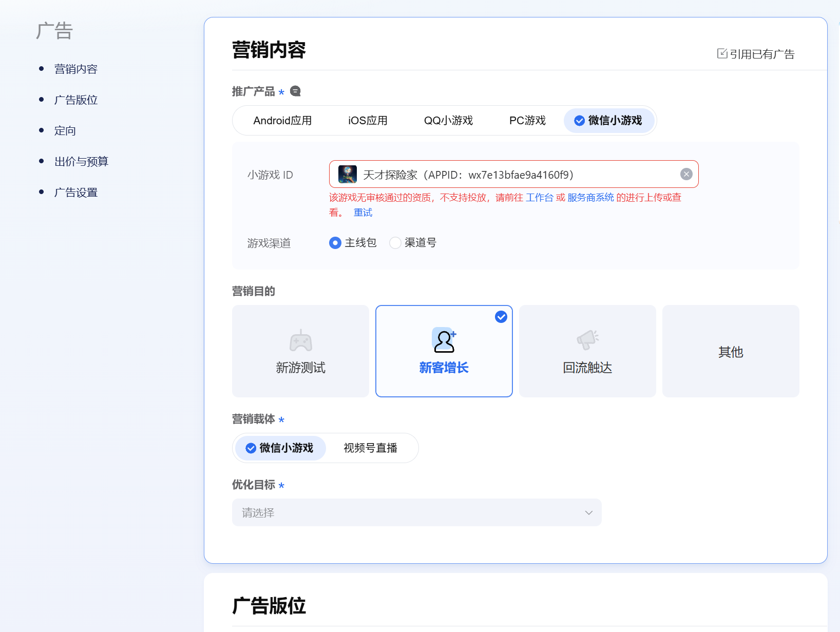Screen dimensions: 840x632
Task: Click the 重试 retry link
Action: pos(363,213)
